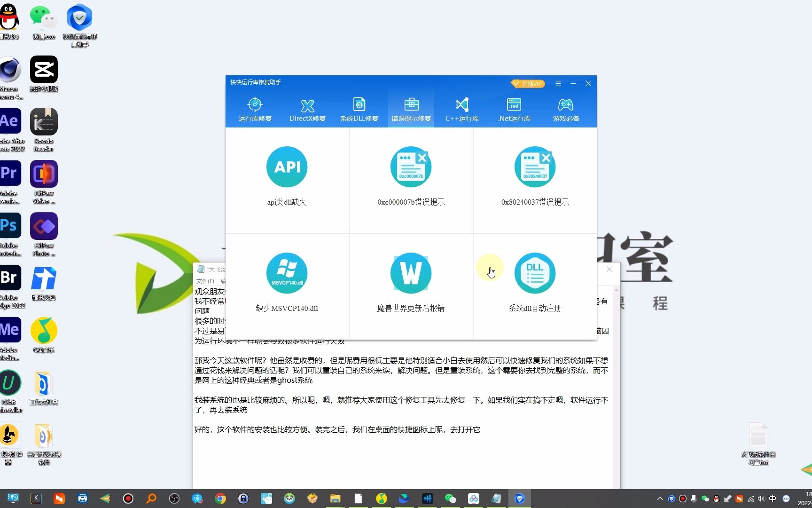
Task: Click the blue shield repair tool taskbar icon
Action: point(520,499)
